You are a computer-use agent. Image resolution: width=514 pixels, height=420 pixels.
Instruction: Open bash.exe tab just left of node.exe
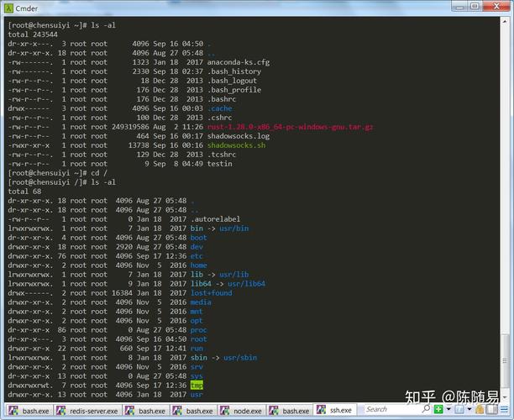point(193,410)
